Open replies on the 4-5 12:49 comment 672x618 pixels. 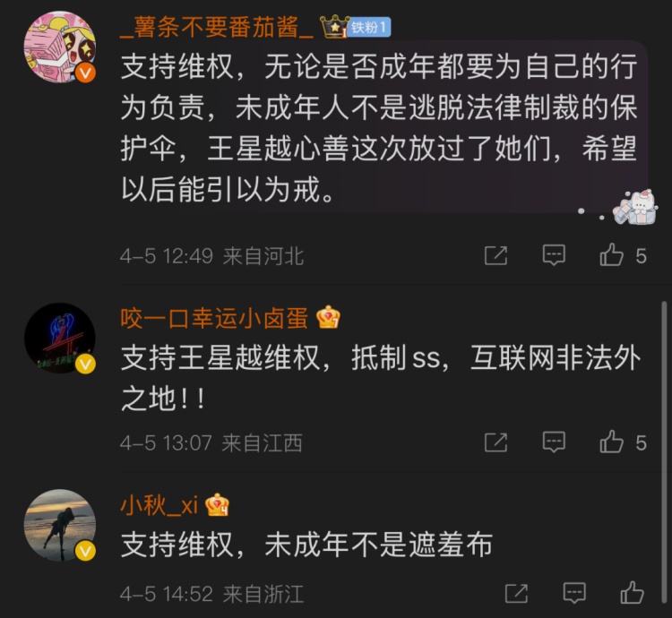pyautogui.click(x=554, y=255)
